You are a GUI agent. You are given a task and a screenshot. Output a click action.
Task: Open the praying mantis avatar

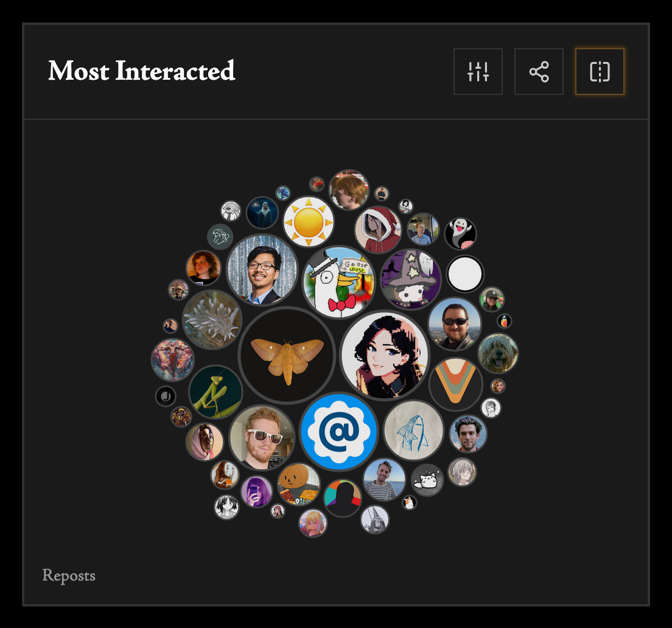click(215, 392)
